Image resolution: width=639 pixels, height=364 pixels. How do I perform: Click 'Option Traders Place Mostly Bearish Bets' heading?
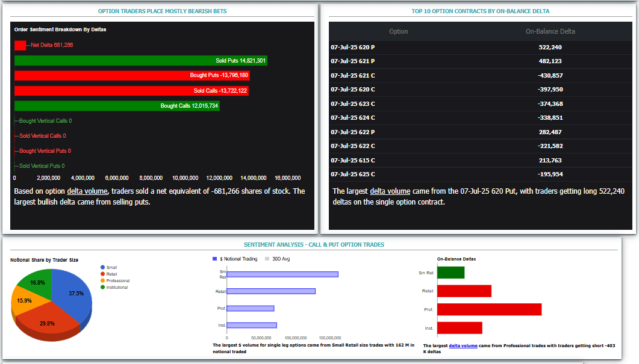(x=162, y=11)
